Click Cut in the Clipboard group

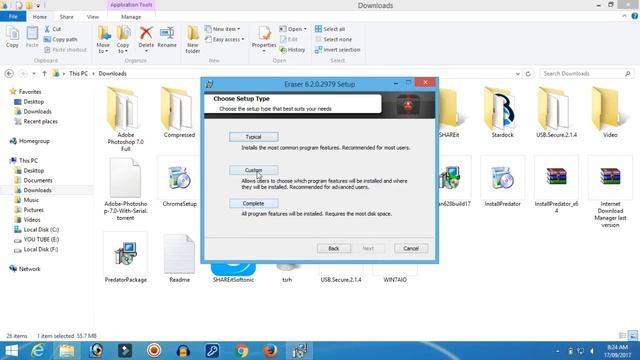click(53, 29)
